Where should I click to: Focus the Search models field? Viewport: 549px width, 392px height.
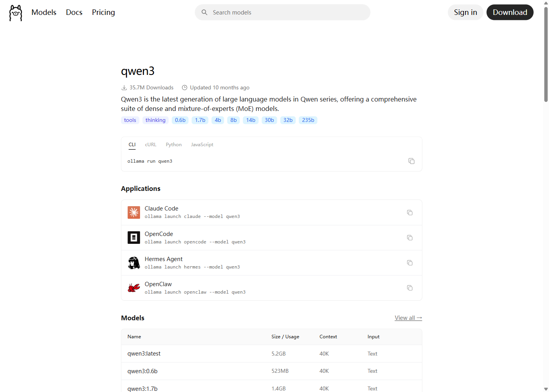pos(283,13)
